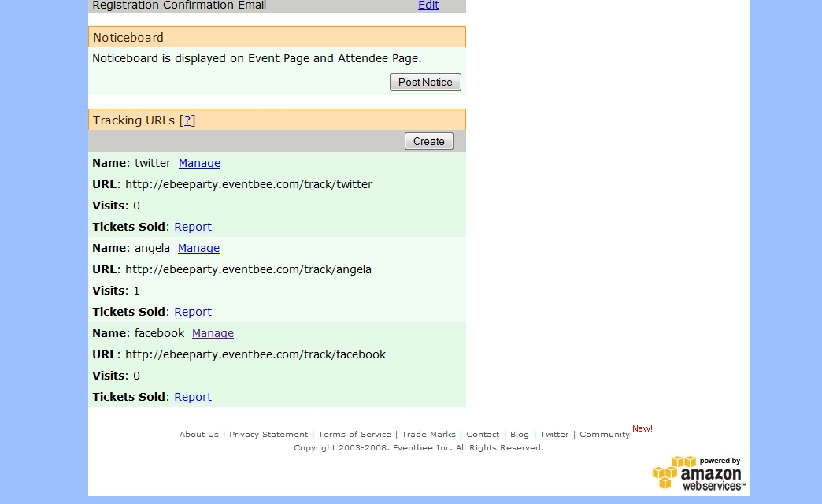The height and width of the screenshot is (504, 822).
Task: View Tickets Sold Report for angela
Action: point(193,312)
